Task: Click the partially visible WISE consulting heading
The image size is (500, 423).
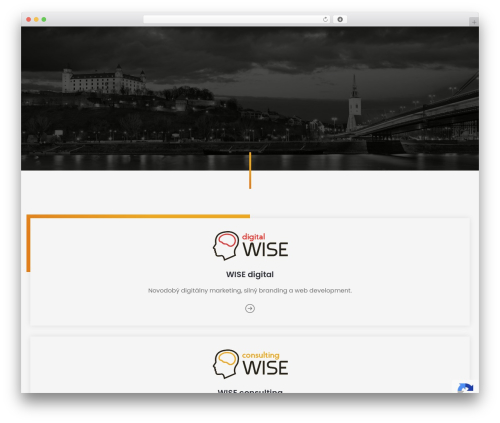Action: [x=250, y=391]
